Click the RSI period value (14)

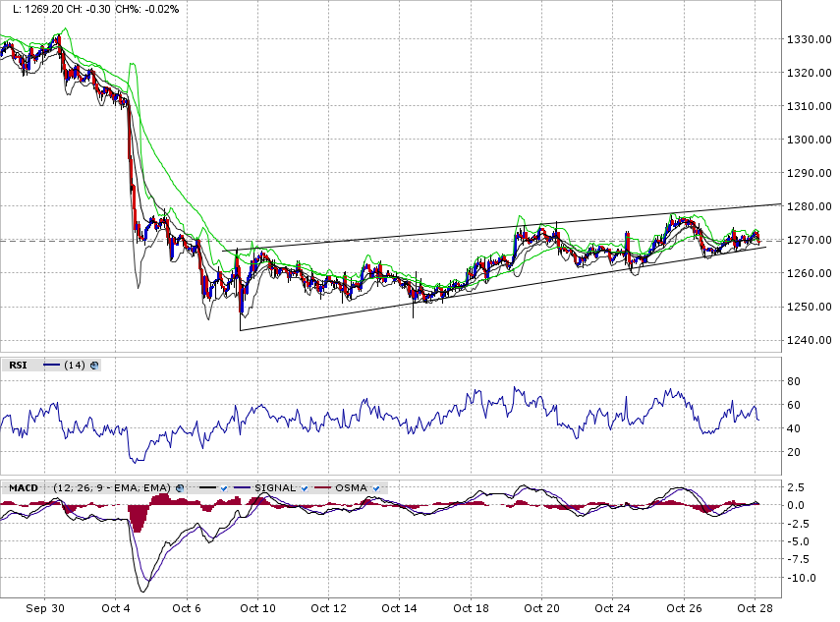click(x=75, y=366)
